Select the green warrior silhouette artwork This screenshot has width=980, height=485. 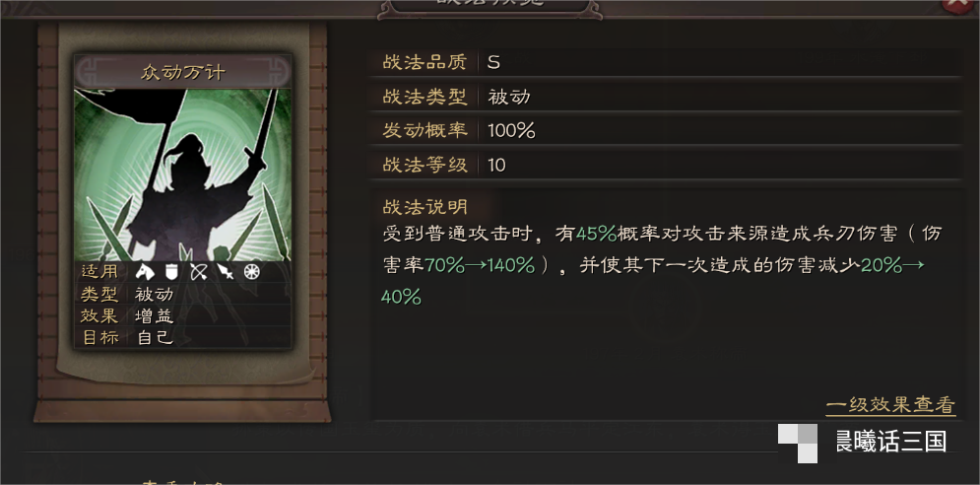tap(183, 174)
